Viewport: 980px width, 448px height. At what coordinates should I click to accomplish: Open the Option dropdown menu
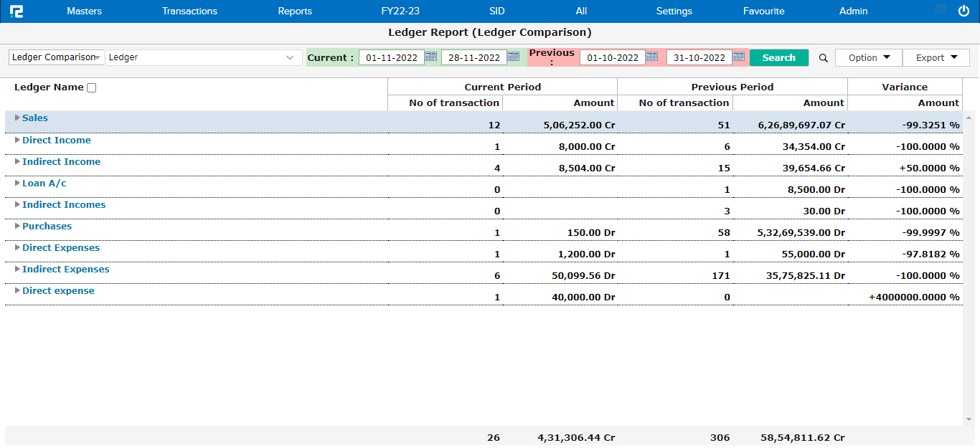pyautogui.click(x=869, y=58)
